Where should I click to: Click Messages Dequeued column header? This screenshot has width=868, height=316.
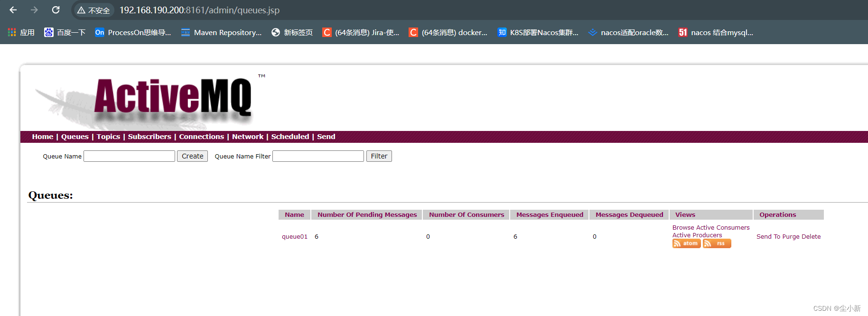(629, 214)
